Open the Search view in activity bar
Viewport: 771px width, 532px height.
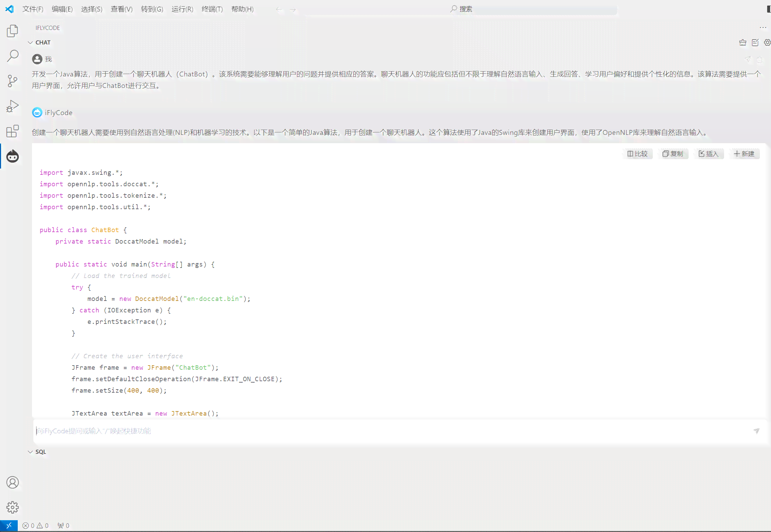pos(13,56)
